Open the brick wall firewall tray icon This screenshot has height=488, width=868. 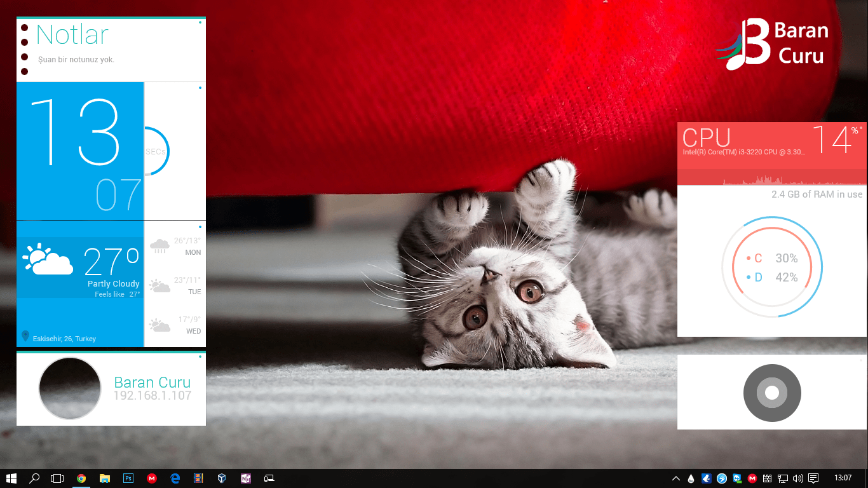[x=768, y=478]
